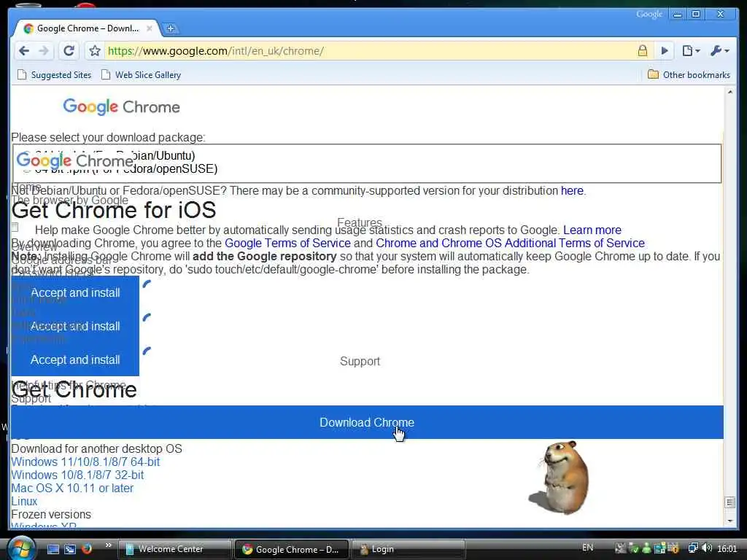Click the scrollbar up arrow
747x560 pixels.
point(729,92)
